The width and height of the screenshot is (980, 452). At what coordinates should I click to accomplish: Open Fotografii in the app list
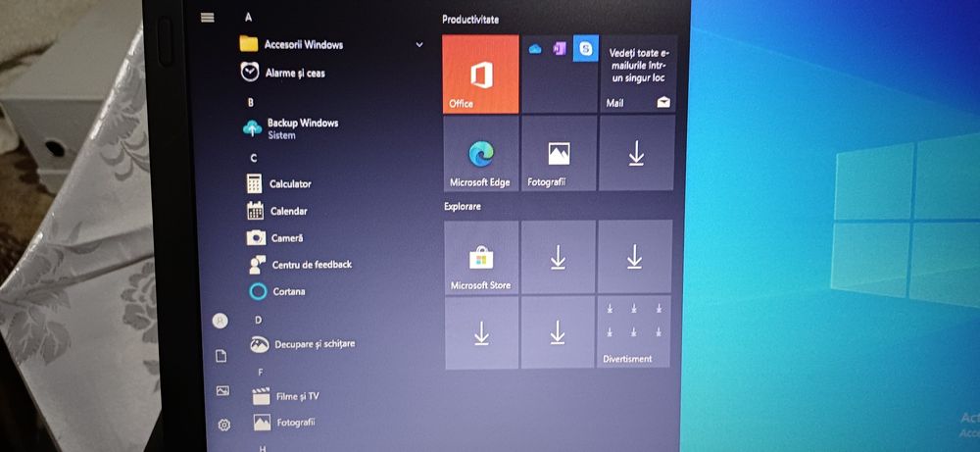pos(284,423)
